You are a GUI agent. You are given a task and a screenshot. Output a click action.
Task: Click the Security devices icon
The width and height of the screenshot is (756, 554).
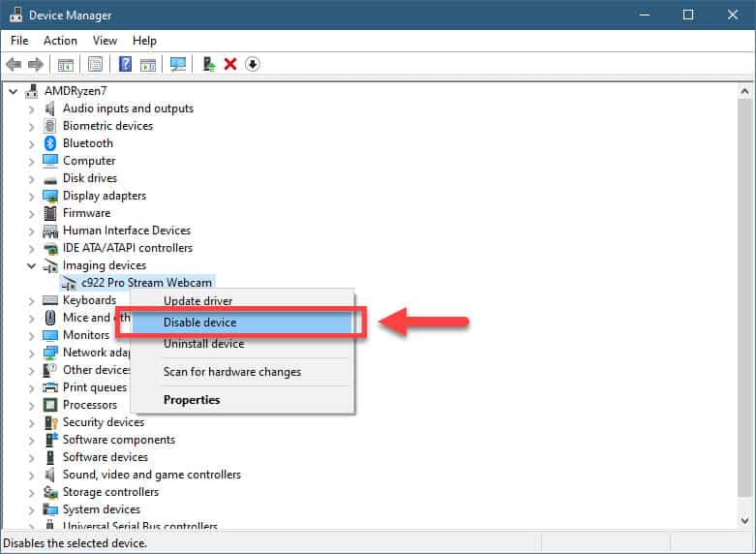point(50,422)
